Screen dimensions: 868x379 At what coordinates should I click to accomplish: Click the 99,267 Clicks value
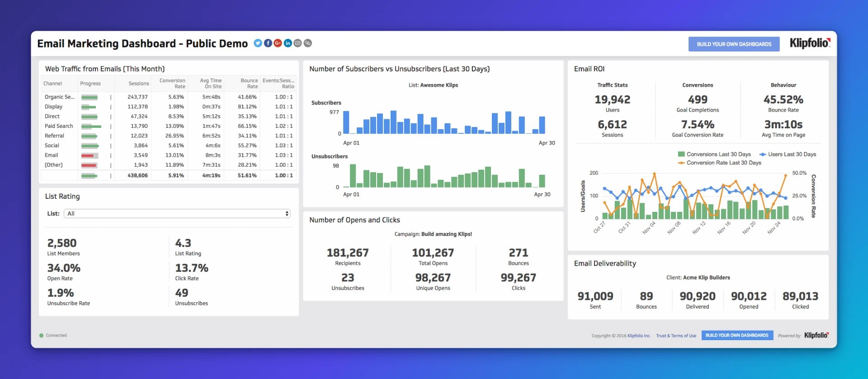pyautogui.click(x=518, y=277)
